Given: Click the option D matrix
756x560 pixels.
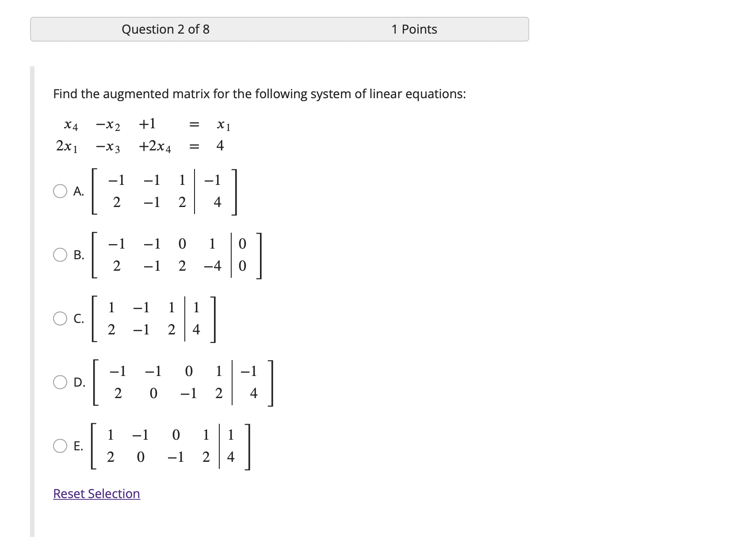Looking at the screenshot, I should (183, 381).
